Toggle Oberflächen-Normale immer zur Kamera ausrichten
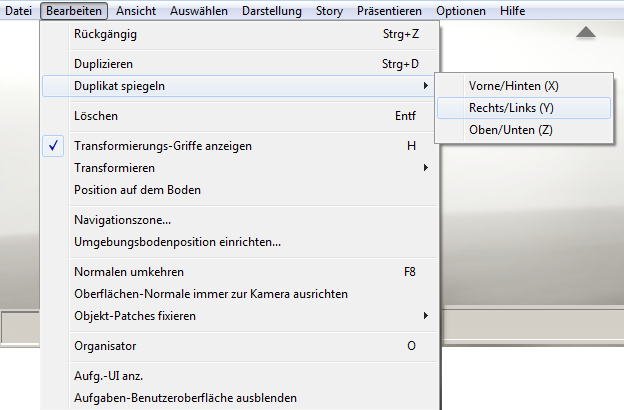 click(239, 294)
